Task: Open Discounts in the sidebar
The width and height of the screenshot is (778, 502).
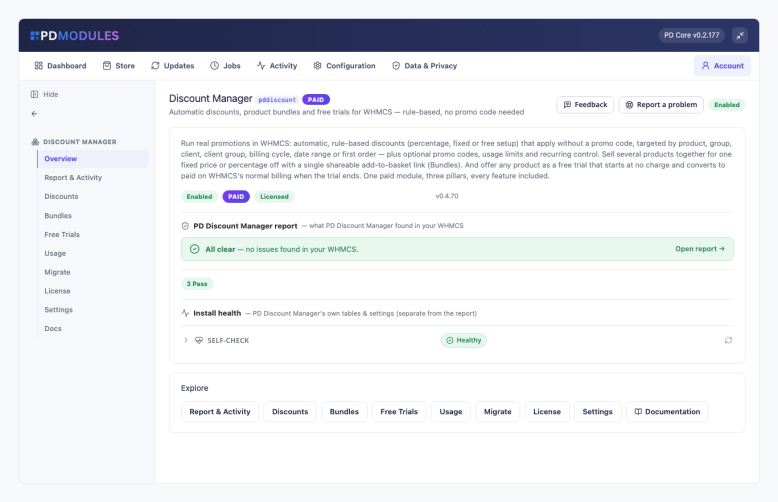Action: [93, 196]
